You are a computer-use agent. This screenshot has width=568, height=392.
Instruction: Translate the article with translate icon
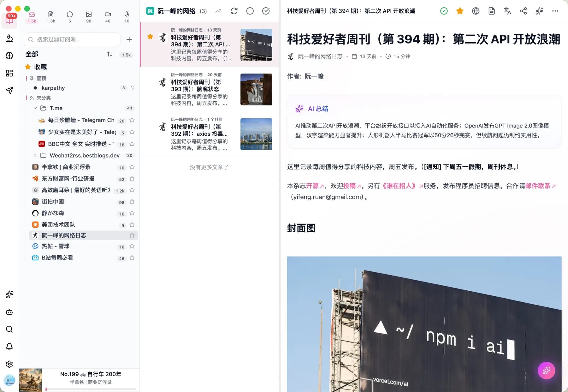coord(507,11)
